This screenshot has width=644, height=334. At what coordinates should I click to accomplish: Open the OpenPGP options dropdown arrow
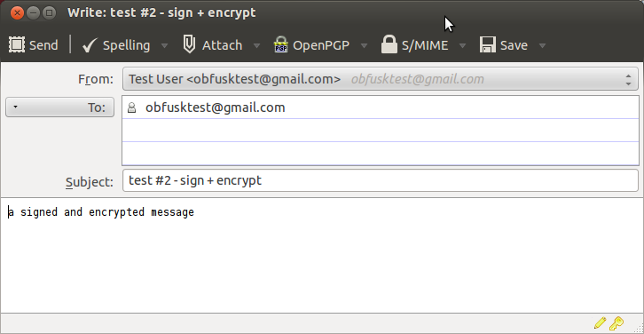[364, 45]
